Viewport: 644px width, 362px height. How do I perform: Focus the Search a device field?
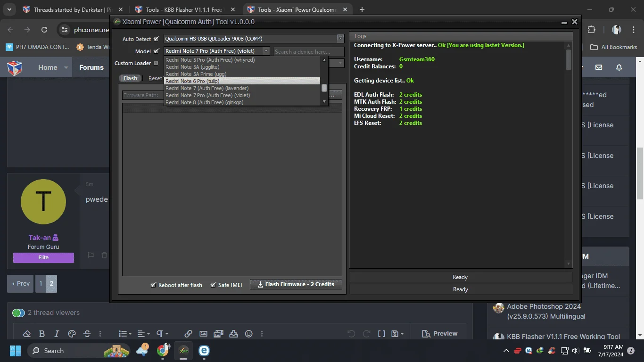click(x=308, y=51)
